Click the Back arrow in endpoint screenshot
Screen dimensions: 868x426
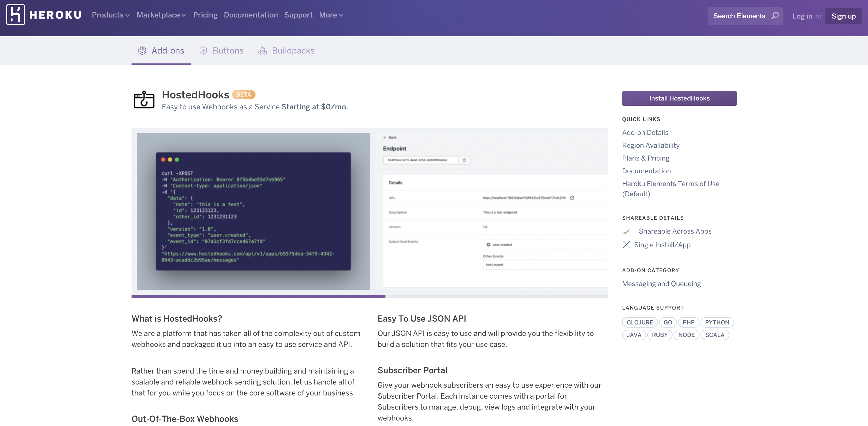tap(384, 138)
